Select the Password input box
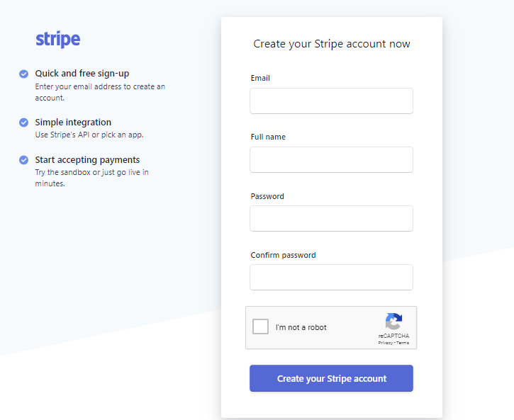This screenshot has height=420, width=514. pyautogui.click(x=331, y=219)
